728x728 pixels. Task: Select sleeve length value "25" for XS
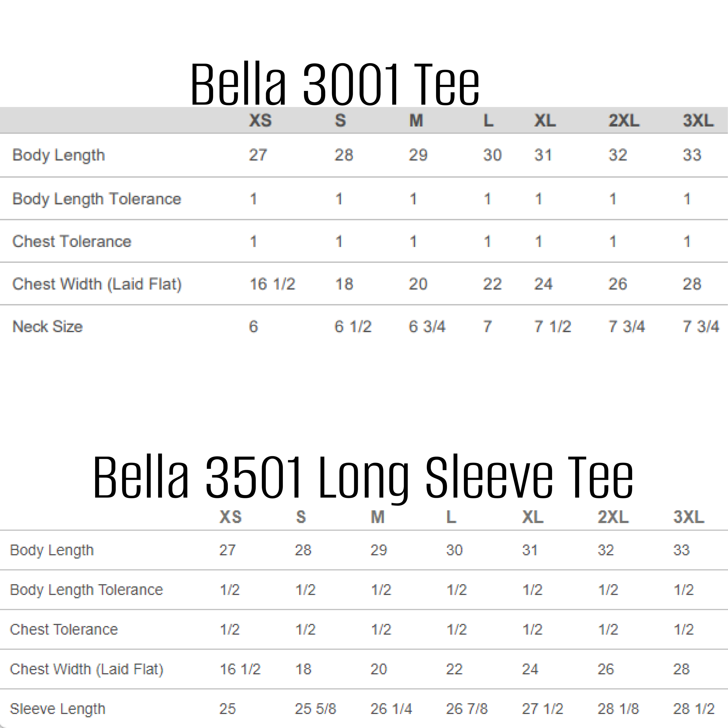[x=227, y=709]
